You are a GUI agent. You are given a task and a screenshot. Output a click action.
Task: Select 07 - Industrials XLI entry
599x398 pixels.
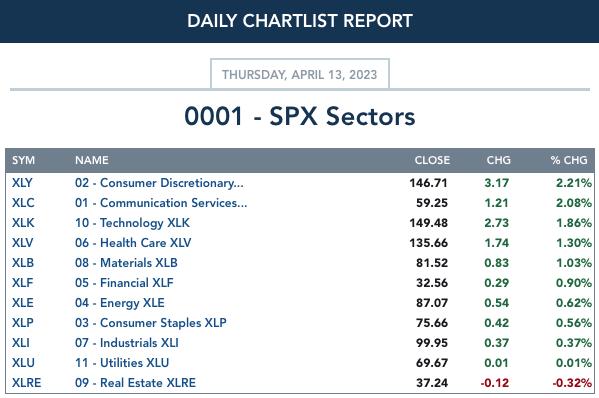point(127,343)
